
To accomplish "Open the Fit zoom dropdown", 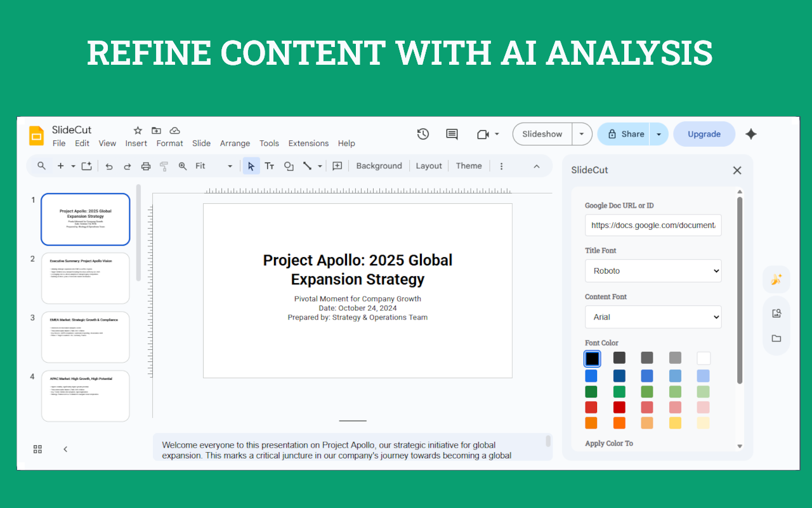I will click(214, 166).
